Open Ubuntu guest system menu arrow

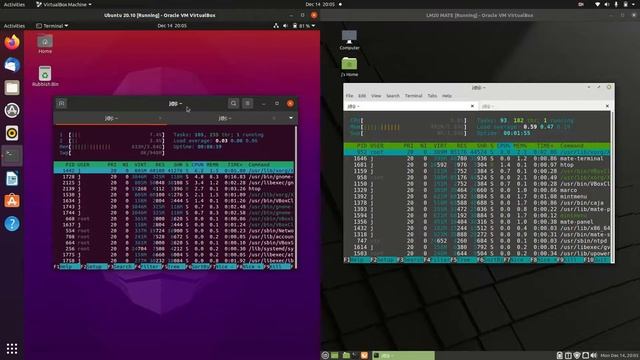[313, 26]
